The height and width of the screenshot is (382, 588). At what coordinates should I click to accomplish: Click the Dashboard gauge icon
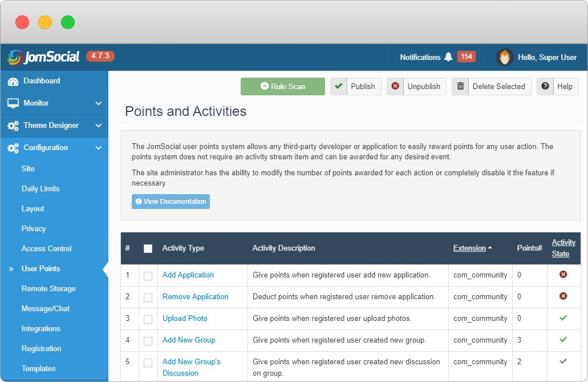tap(13, 82)
